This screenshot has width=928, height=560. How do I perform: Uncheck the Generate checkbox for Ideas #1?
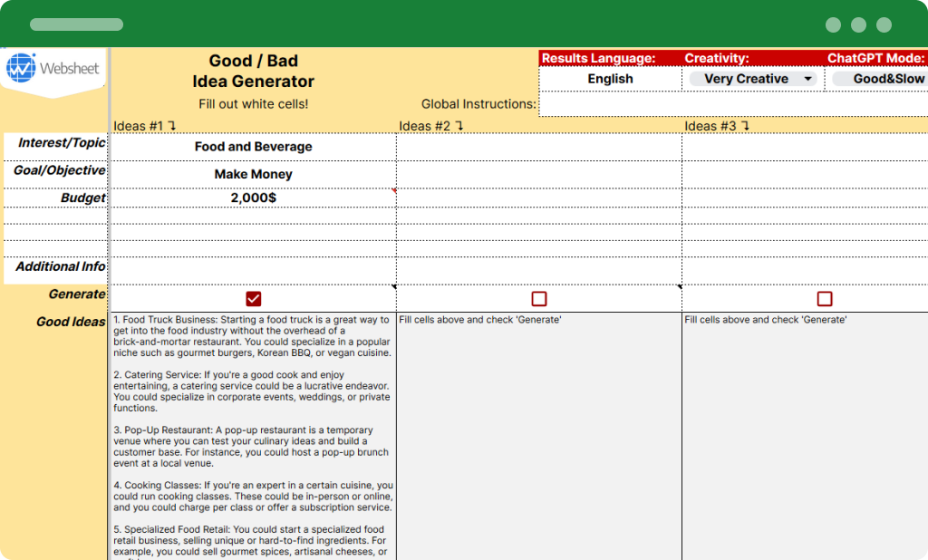coord(254,298)
